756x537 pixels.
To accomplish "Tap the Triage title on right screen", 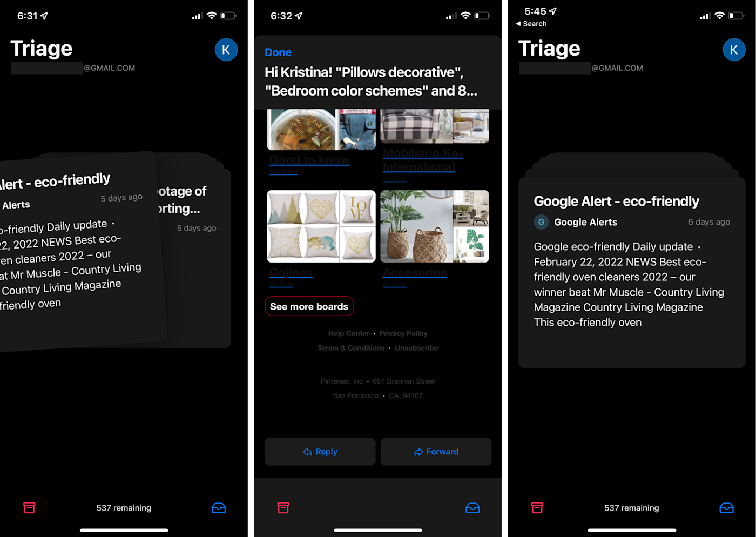I will pyautogui.click(x=549, y=49).
